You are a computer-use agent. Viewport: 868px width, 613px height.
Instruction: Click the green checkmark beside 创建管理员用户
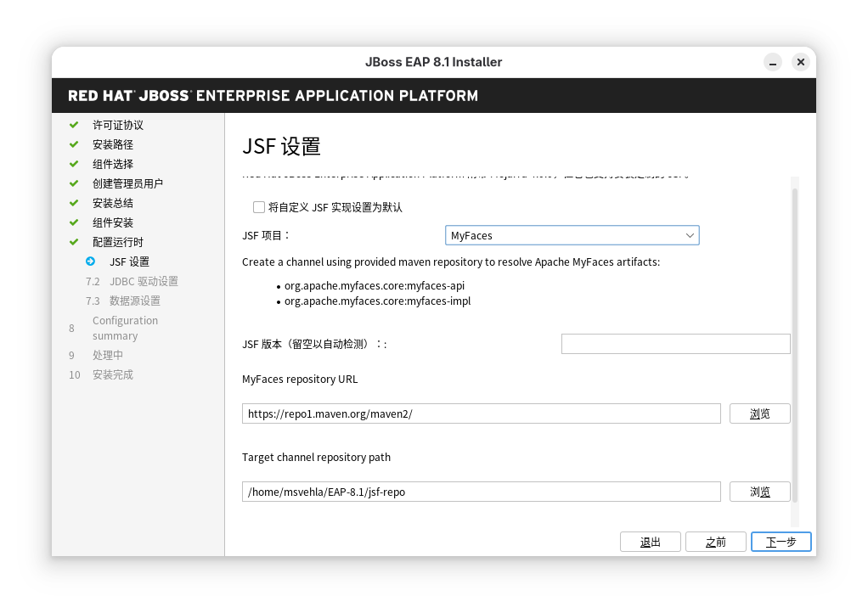pyautogui.click(x=74, y=183)
